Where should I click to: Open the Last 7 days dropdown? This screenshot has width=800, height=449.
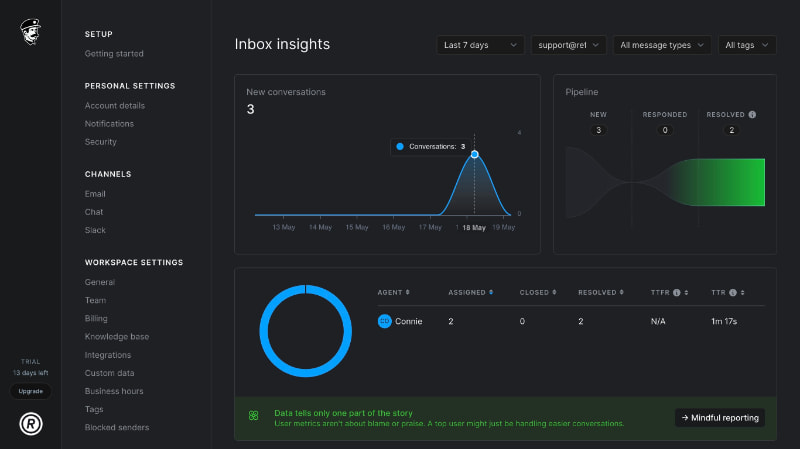pos(480,45)
